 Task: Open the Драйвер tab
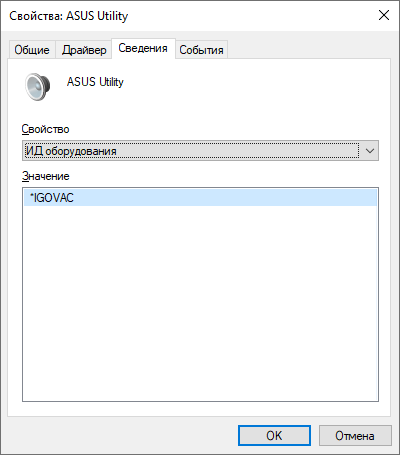(84, 50)
